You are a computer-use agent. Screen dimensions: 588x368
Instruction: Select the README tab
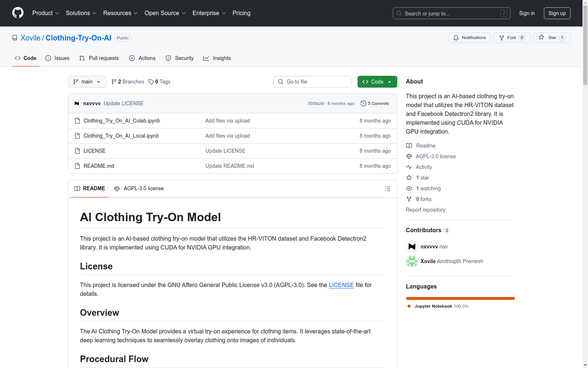90,188
